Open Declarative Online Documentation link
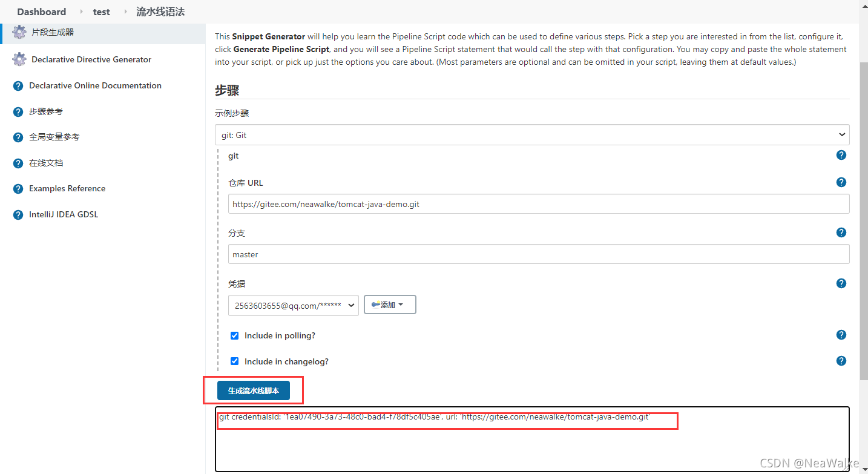Viewport: 868px width, 474px height. coord(95,85)
